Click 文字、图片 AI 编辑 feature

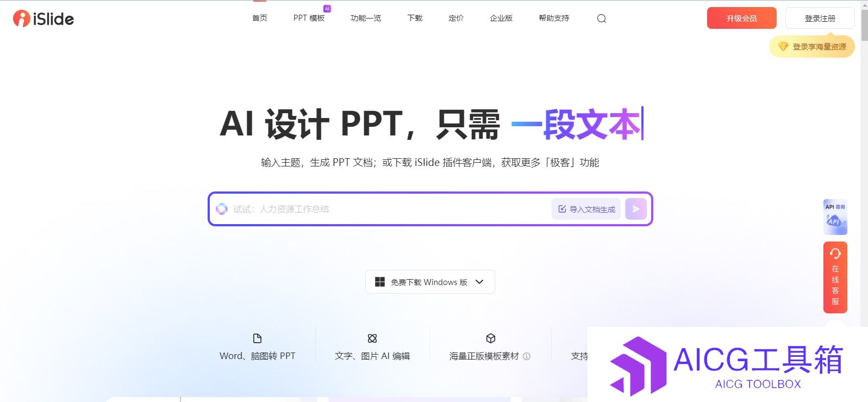tap(372, 347)
